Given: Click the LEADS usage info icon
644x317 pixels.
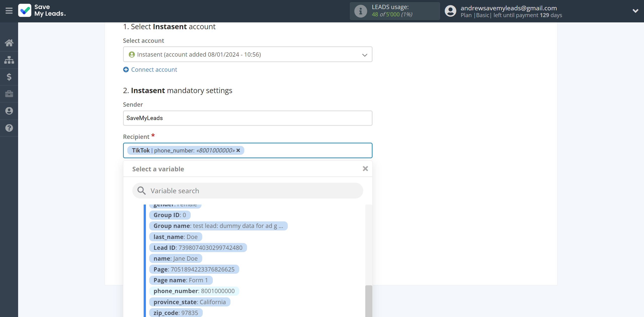Looking at the screenshot, I should click(x=360, y=11).
